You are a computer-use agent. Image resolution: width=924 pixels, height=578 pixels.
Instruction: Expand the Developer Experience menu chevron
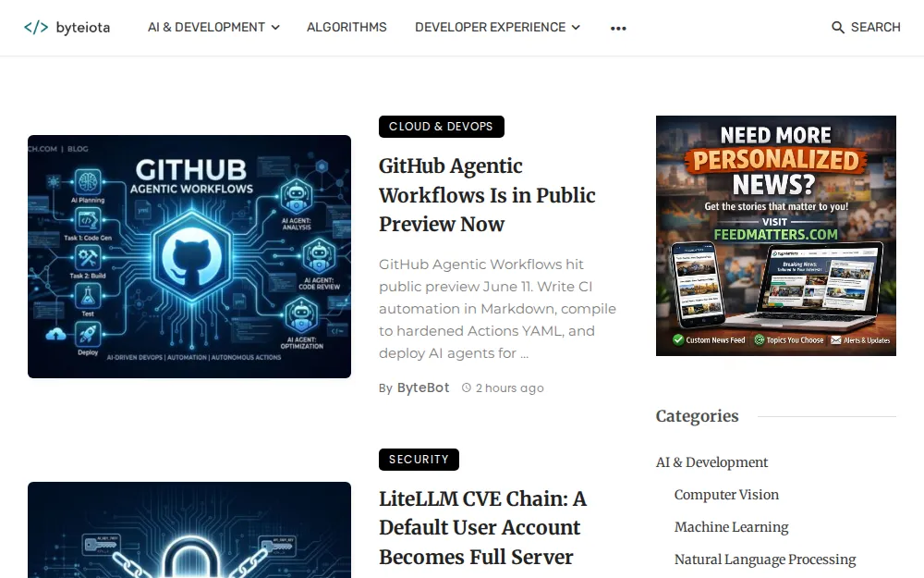click(576, 28)
